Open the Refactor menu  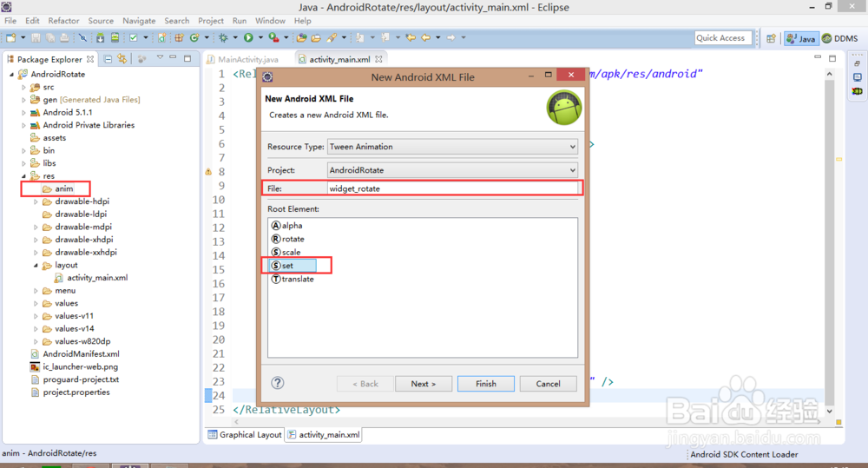(x=63, y=21)
